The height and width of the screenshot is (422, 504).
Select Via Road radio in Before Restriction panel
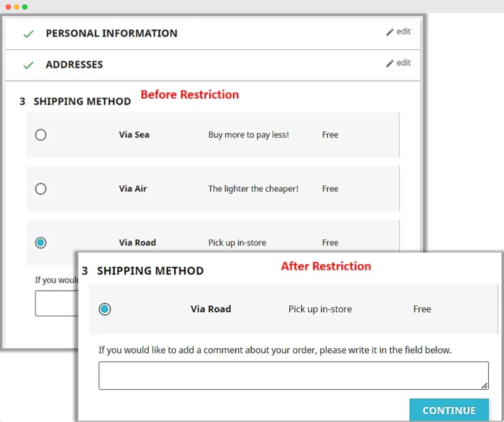pyautogui.click(x=41, y=242)
